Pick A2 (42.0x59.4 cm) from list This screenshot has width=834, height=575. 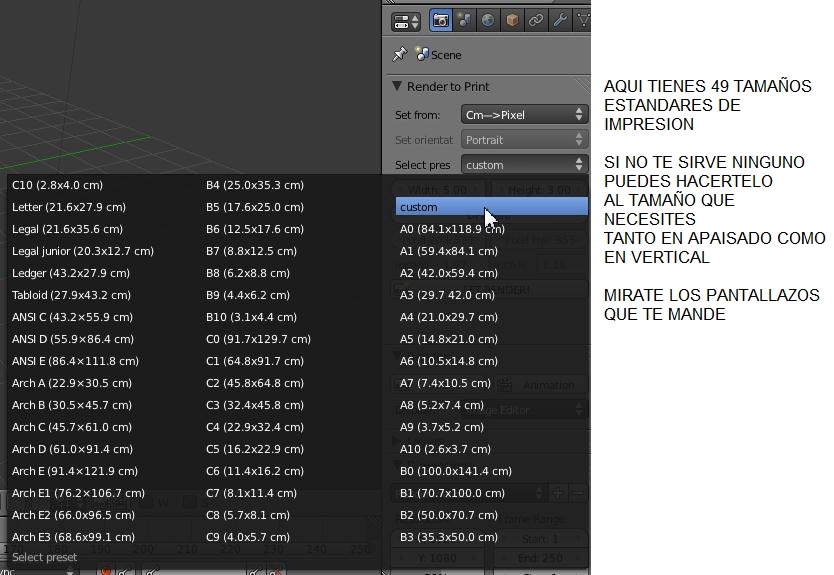coord(449,273)
